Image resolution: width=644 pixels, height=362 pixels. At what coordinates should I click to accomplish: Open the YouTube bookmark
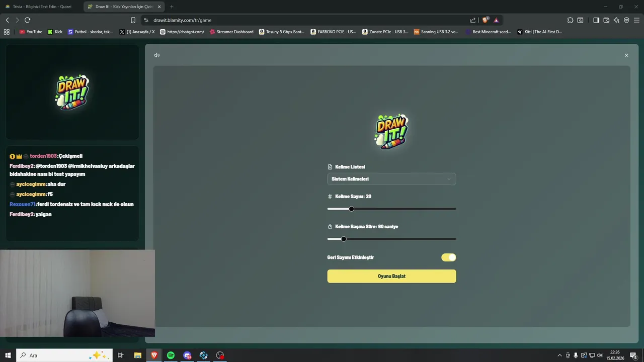(31, 32)
